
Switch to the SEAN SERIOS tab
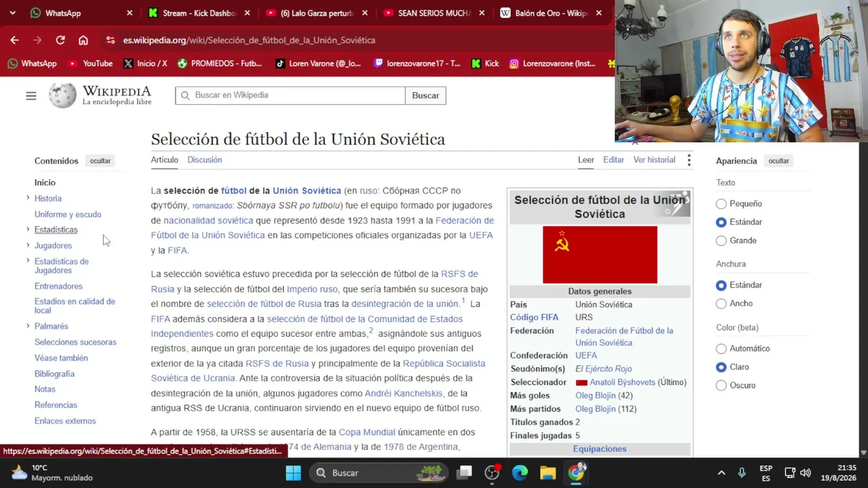click(x=434, y=13)
